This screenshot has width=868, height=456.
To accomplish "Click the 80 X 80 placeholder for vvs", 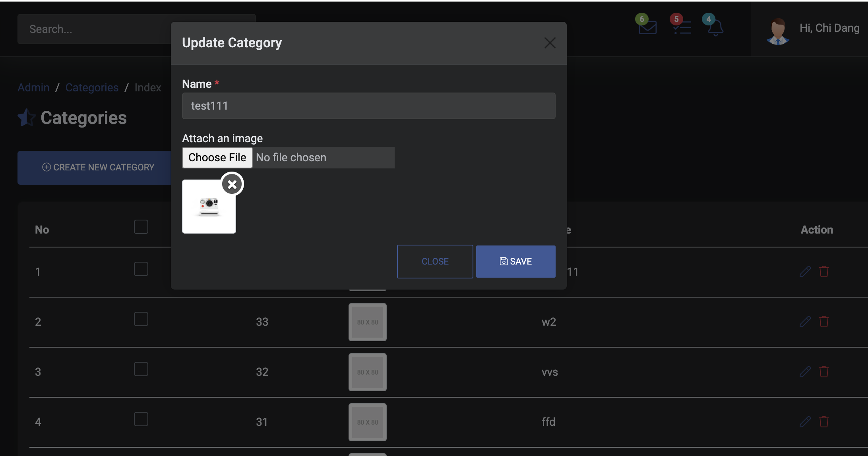I will (x=368, y=372).
